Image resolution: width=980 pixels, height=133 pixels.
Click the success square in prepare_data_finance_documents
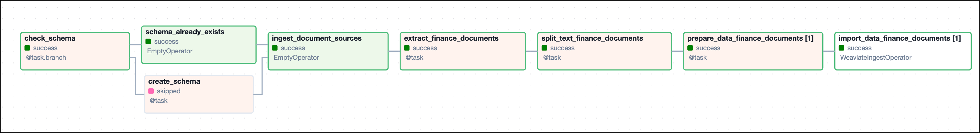(690, 48)
